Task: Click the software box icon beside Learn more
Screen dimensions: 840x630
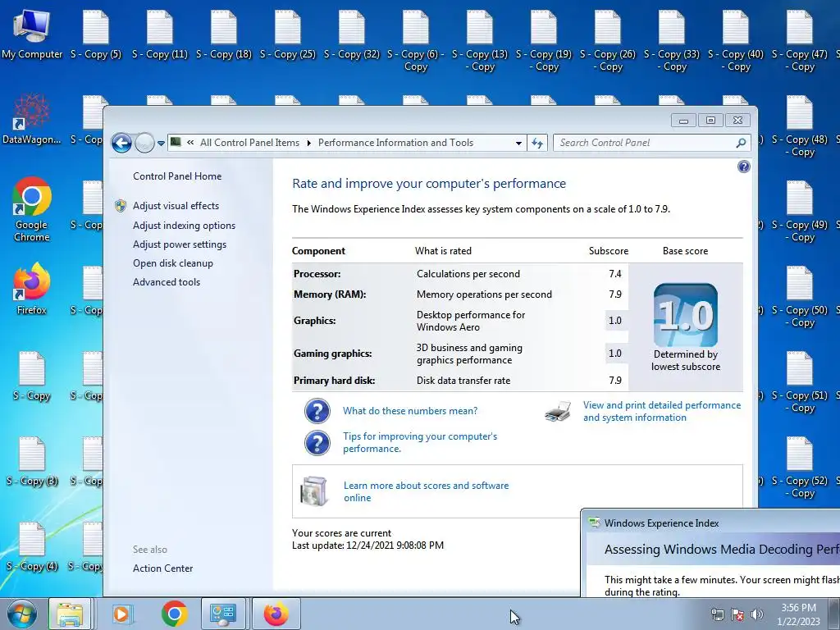Action: coord(314,491)
